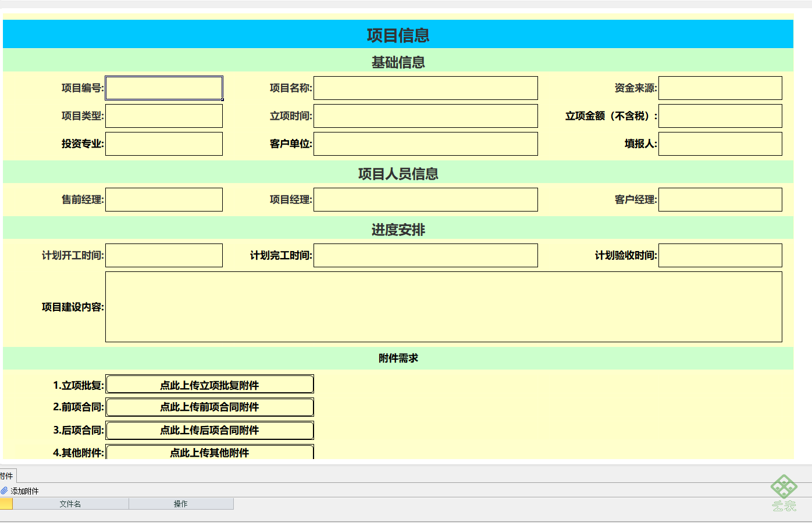Select the 操作 column header
The width and height of the screenshot is (812, 523).
181,504
